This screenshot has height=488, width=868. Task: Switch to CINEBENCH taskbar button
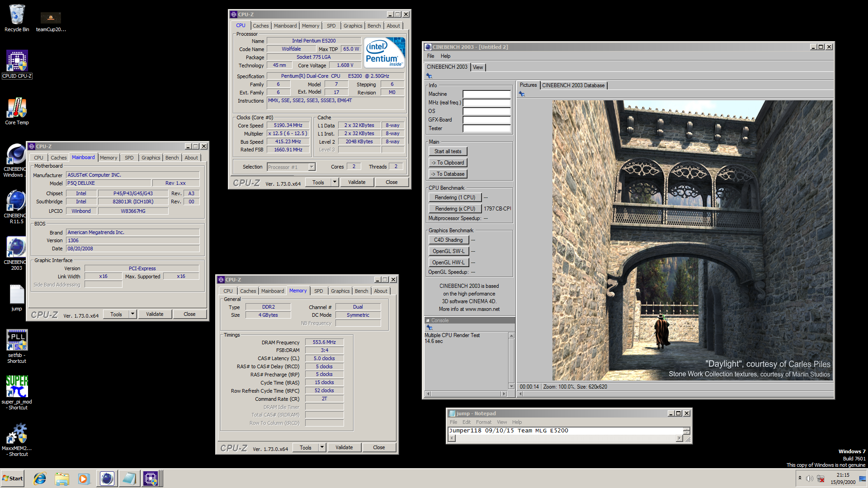[x=107, y=479]
